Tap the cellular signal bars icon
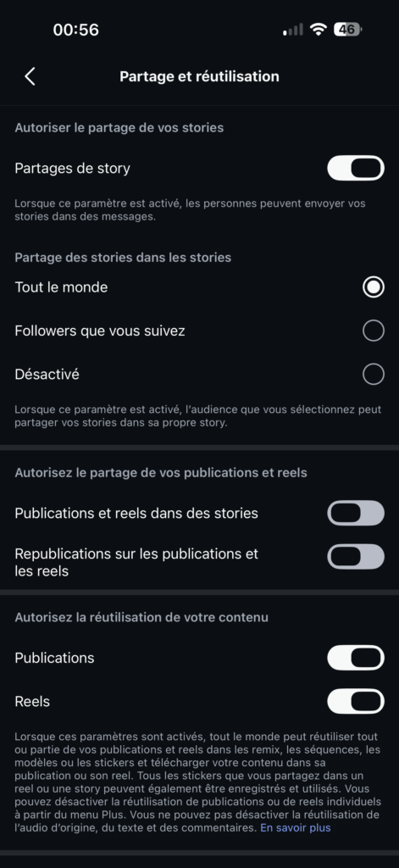This screenshot has height=868, width=399. pos(293,30)
